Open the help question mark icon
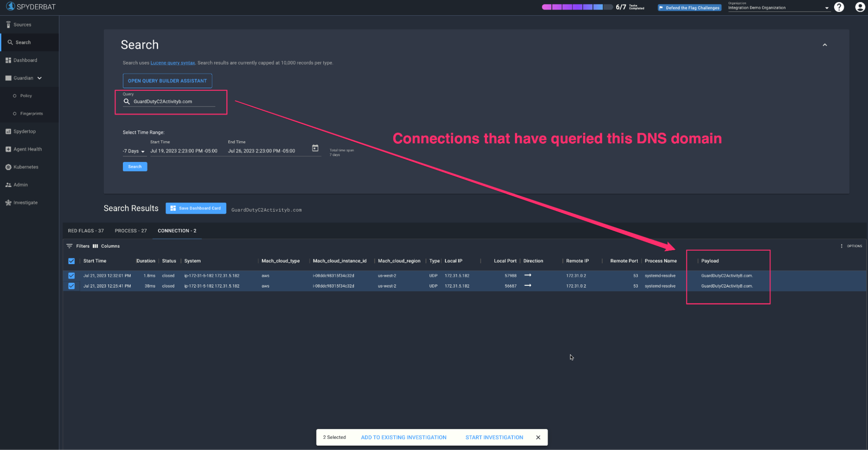Viewport: 868px width, 450px height. coord(839,7)
